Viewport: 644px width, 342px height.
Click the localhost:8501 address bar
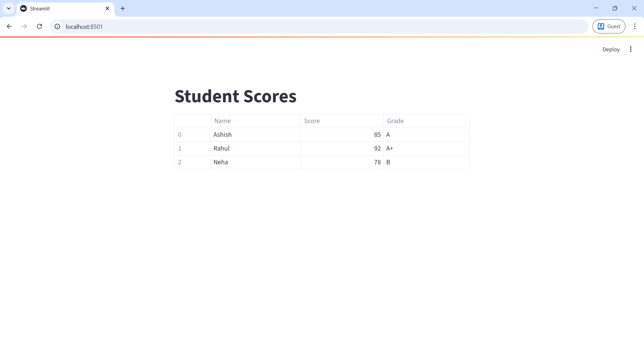point(302,26)
